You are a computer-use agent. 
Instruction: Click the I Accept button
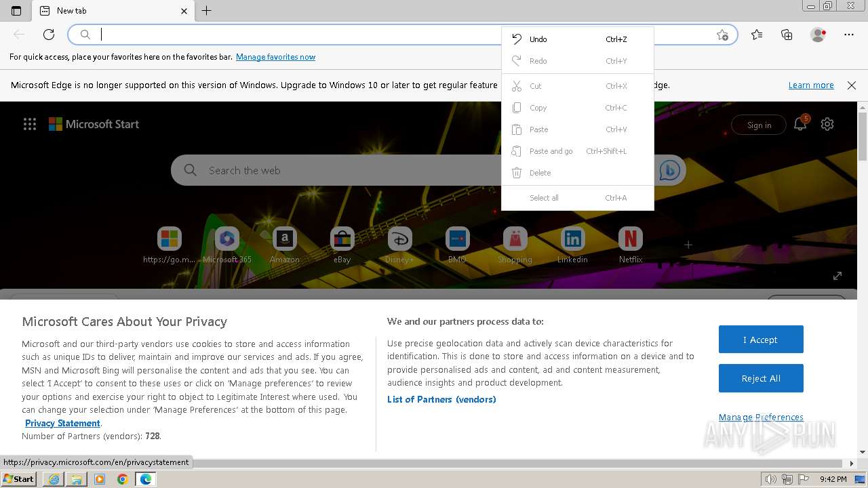tap(761, 340)
